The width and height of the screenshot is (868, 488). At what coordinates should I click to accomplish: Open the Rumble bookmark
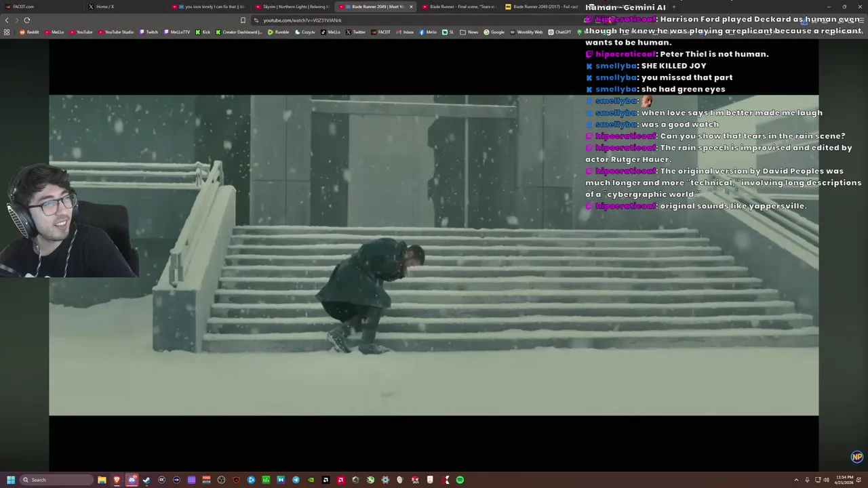coord(278,32)
